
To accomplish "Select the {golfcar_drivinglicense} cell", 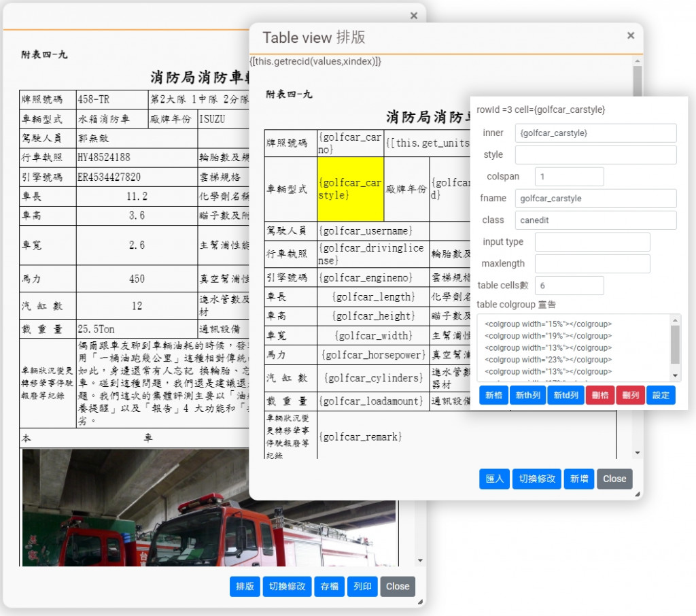I will [373, 254].
